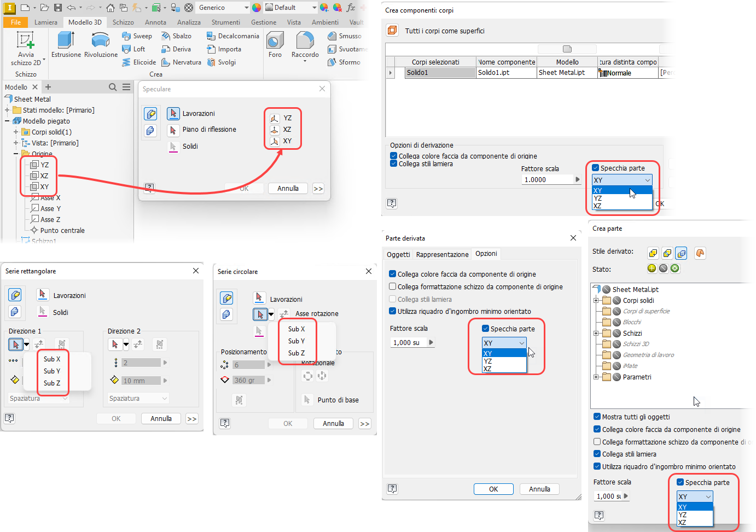756x532 pixels.
Task: Toggle Collega stili lamiera in Crea parte
Action: point(597,454)
